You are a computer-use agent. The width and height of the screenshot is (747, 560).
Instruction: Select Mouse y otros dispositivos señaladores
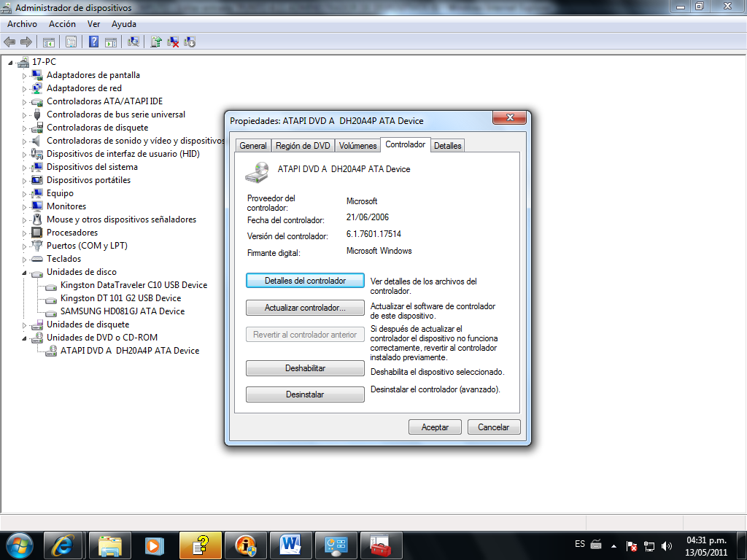pos(122,219)
